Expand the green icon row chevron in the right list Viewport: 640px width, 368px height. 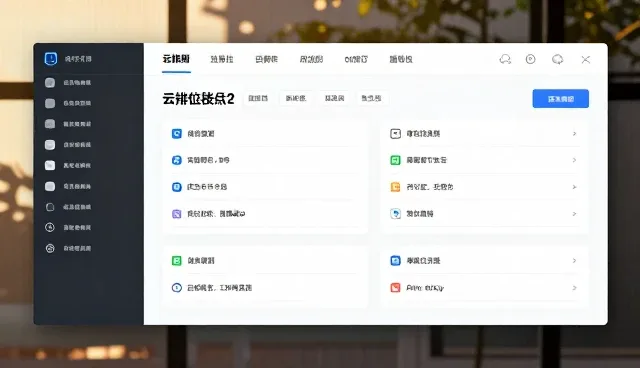point(574,160)
